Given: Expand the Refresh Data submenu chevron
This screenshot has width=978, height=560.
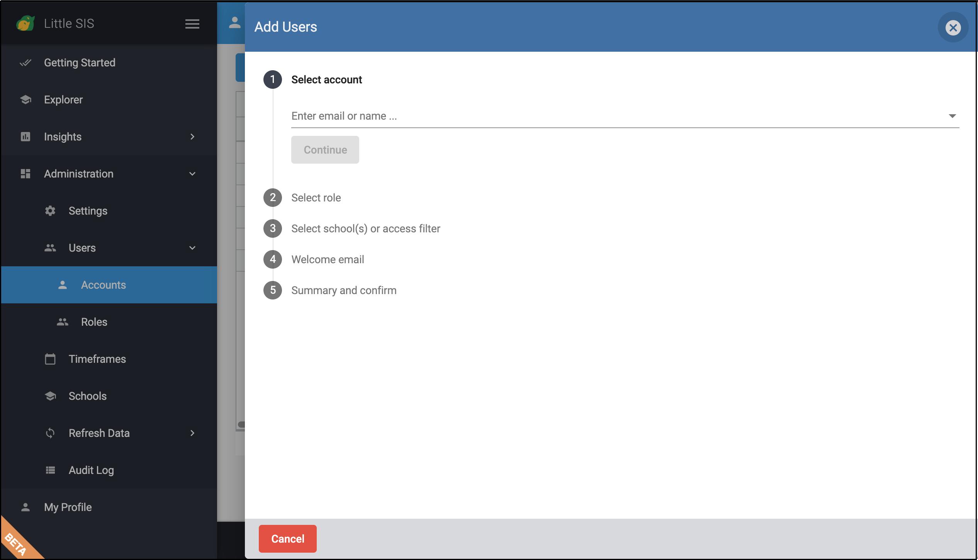Looking at the screenshot, I should (192, 433).
